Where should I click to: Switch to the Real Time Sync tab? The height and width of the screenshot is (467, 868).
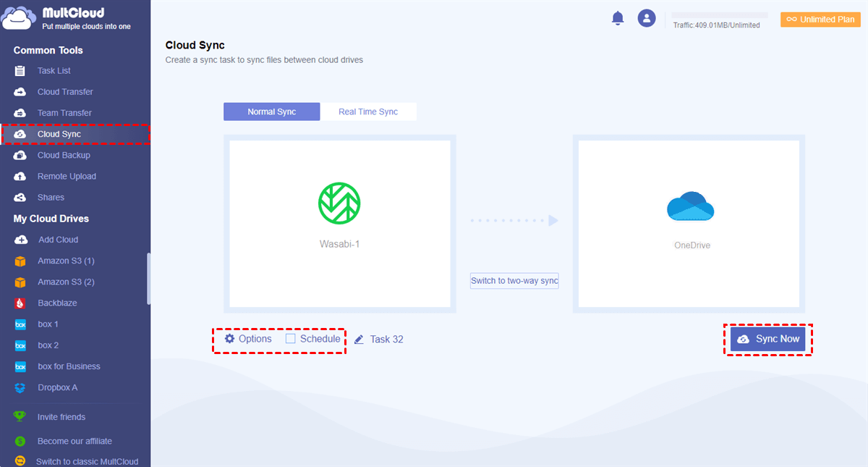(x=368, y=112)
